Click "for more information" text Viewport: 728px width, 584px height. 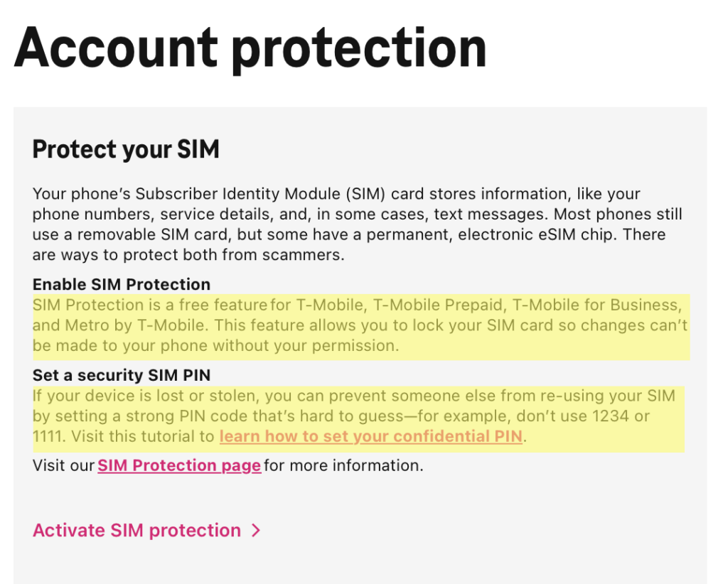coord(343,465)
